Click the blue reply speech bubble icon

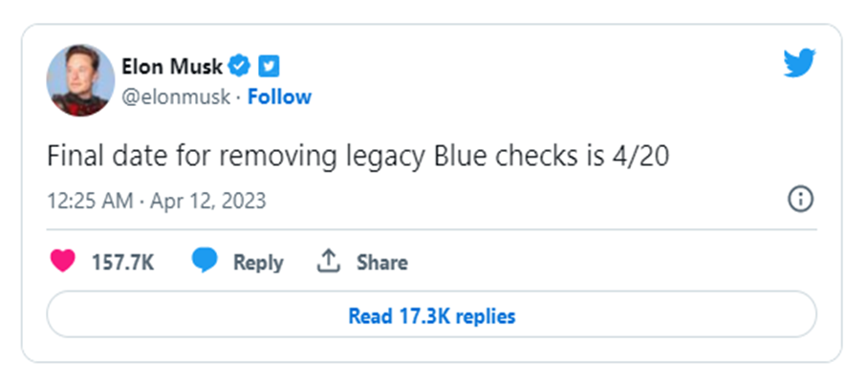tap(204, 262)
